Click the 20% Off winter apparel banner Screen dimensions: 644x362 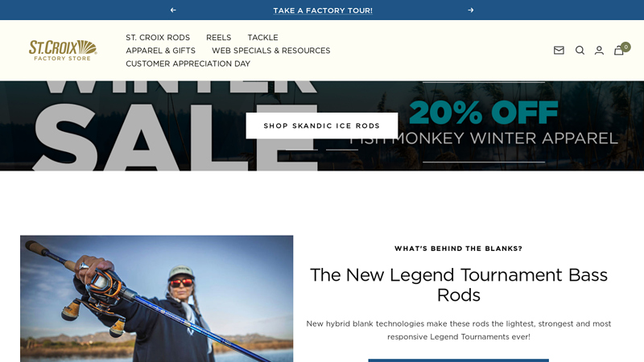pyautogui.click(x=484, y=122)
